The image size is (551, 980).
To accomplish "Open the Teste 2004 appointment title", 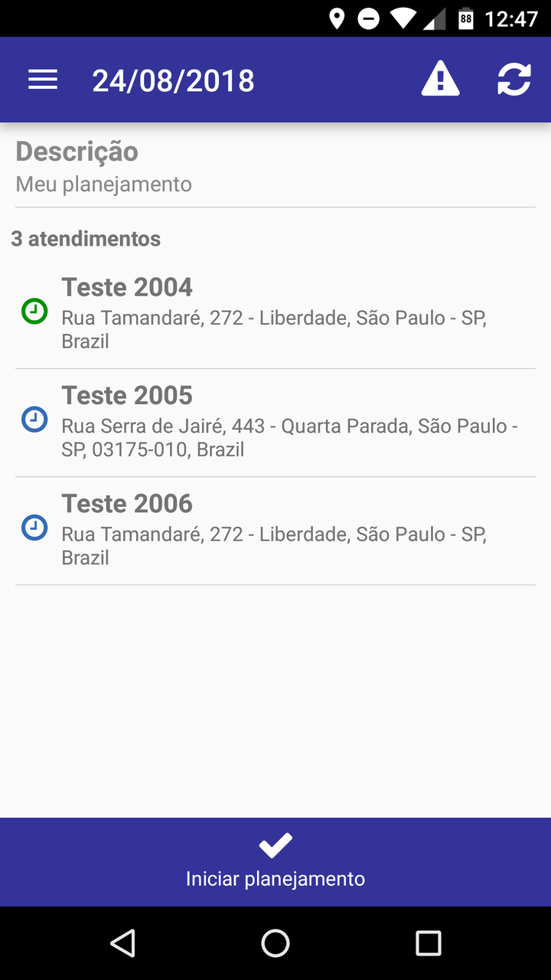I will [127, 287].
